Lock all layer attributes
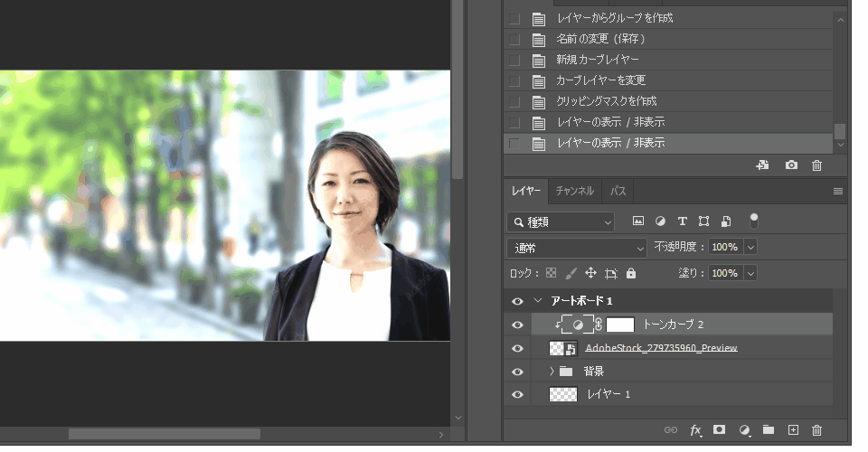 pos(631,273)
